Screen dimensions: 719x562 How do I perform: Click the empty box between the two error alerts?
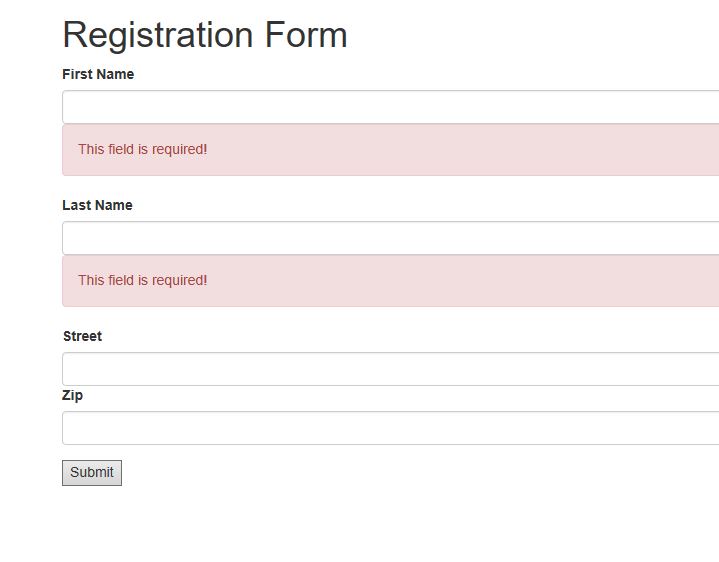click(x=390, y=238)
